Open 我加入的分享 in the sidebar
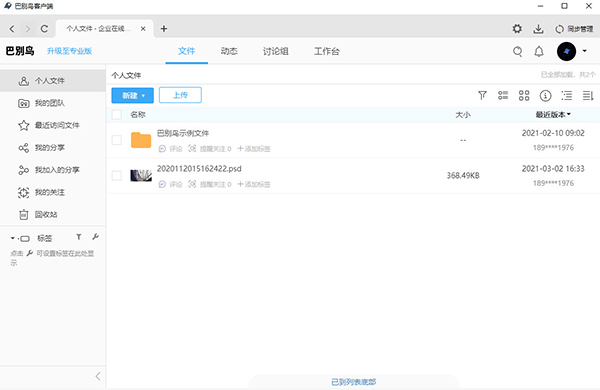600x390 pixels. tap(53, 170)
